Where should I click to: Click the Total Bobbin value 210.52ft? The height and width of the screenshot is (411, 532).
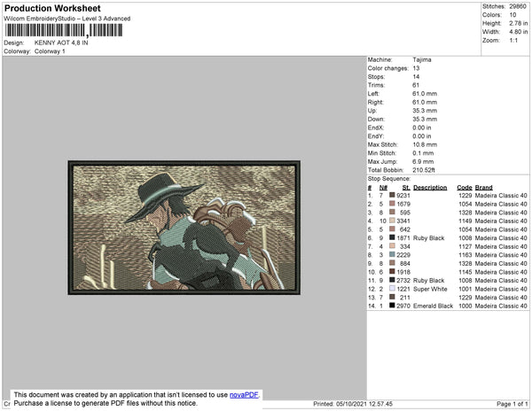tap(424, 170)
